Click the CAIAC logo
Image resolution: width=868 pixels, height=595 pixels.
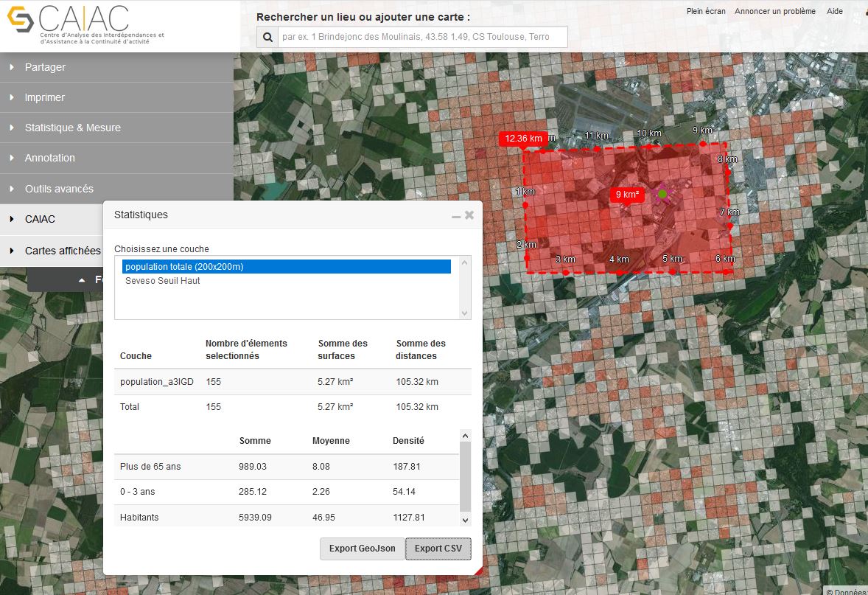pyautogui.click(x=85, y=24)
